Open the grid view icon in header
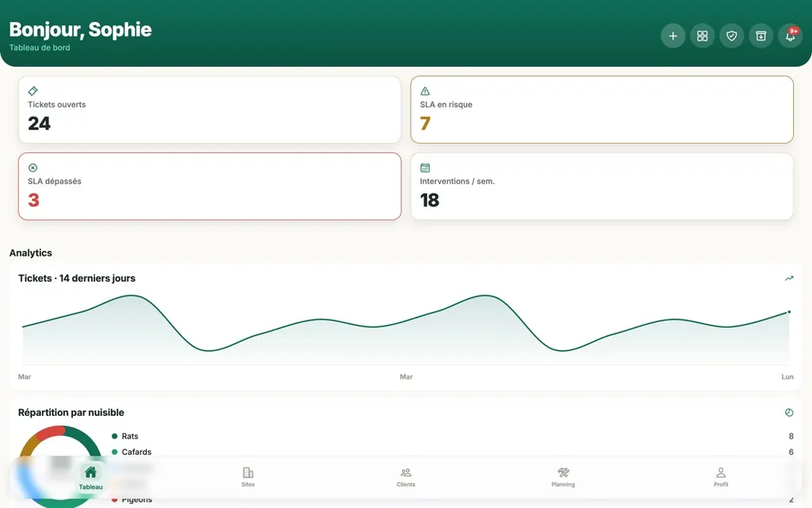This screenshot has height=508, width=812. [x=703, y=36]
